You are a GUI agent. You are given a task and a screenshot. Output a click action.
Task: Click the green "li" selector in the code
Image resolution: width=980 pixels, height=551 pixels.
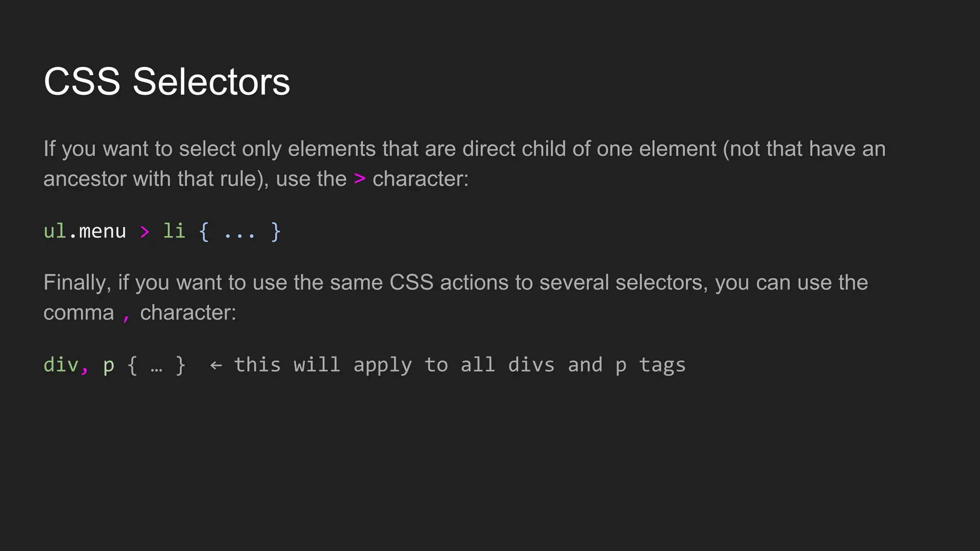point(174,231)
